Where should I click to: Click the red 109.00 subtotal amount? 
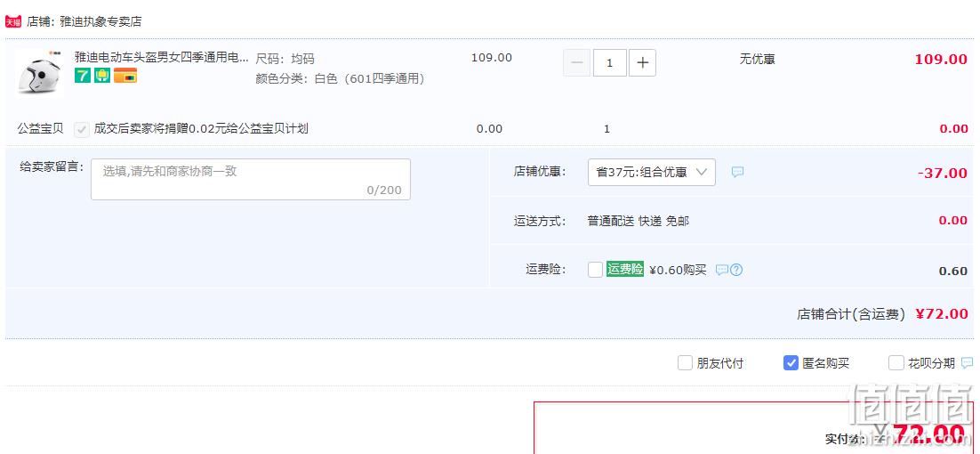941,60
